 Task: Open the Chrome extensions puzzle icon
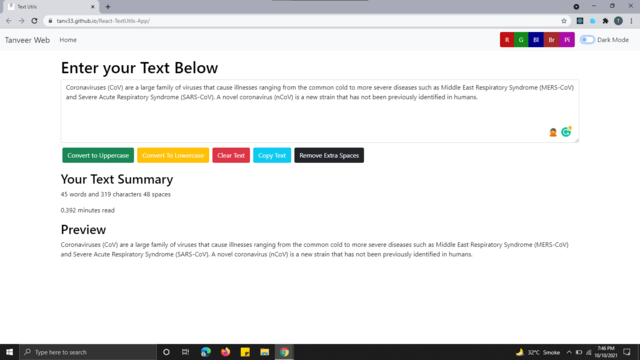pos(605,21)
